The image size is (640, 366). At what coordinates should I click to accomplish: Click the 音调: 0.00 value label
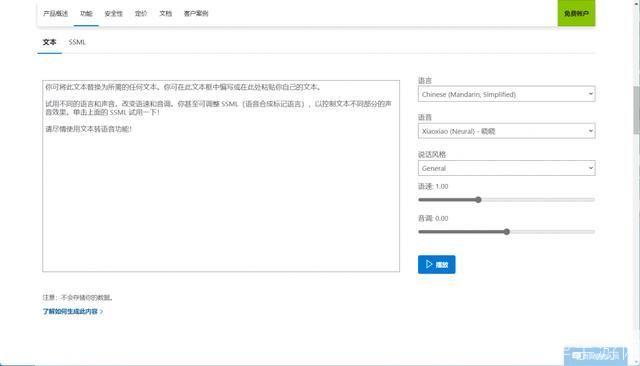[x=433, y=218]
